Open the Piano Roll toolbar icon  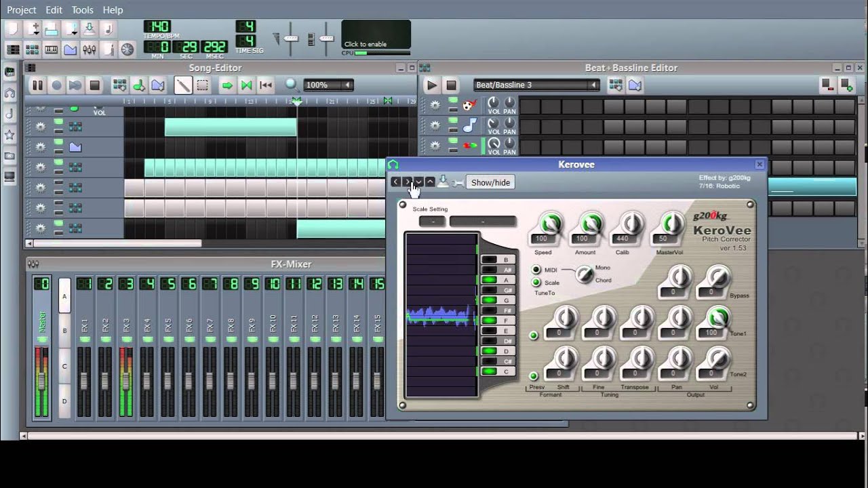51,49
